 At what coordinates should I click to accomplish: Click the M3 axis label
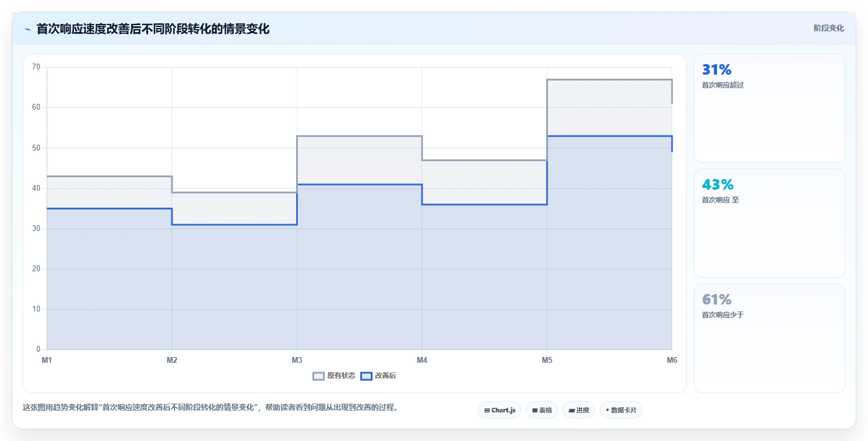[297, 360]
